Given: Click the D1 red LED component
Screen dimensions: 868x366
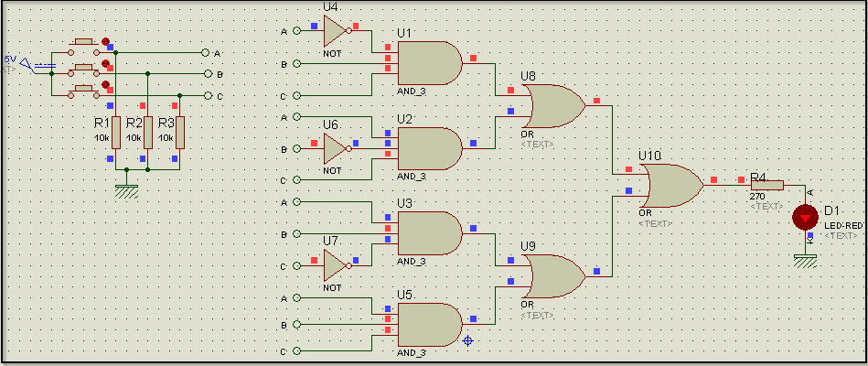Looking at the screenshot, I should (x=806, y=218).
